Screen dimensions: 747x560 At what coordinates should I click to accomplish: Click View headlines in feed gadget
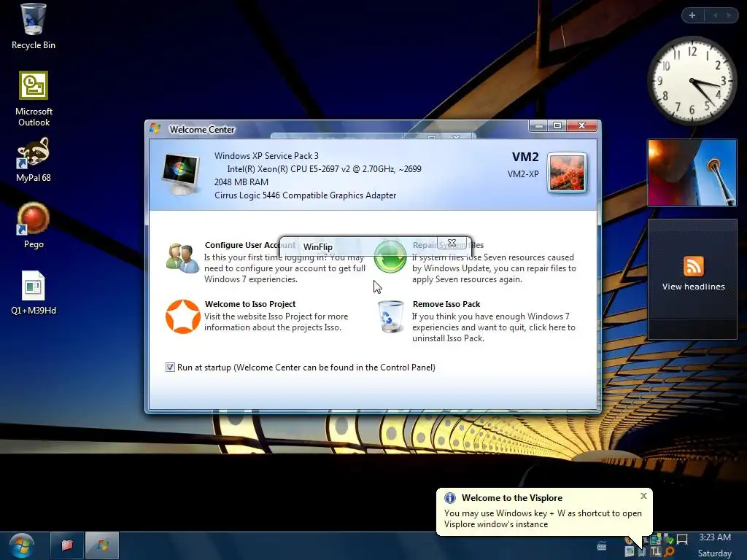[693, 287]
